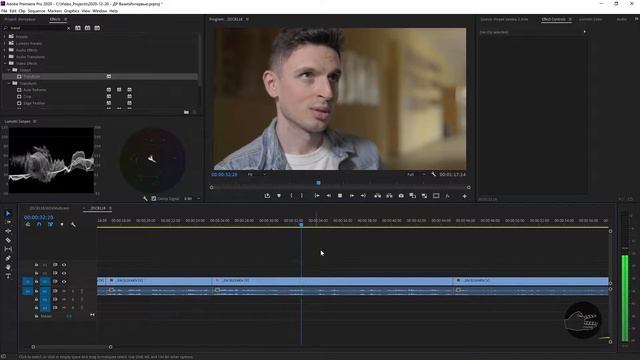
Task: Activate the Razor tool
Action: [x=8, y=240]
